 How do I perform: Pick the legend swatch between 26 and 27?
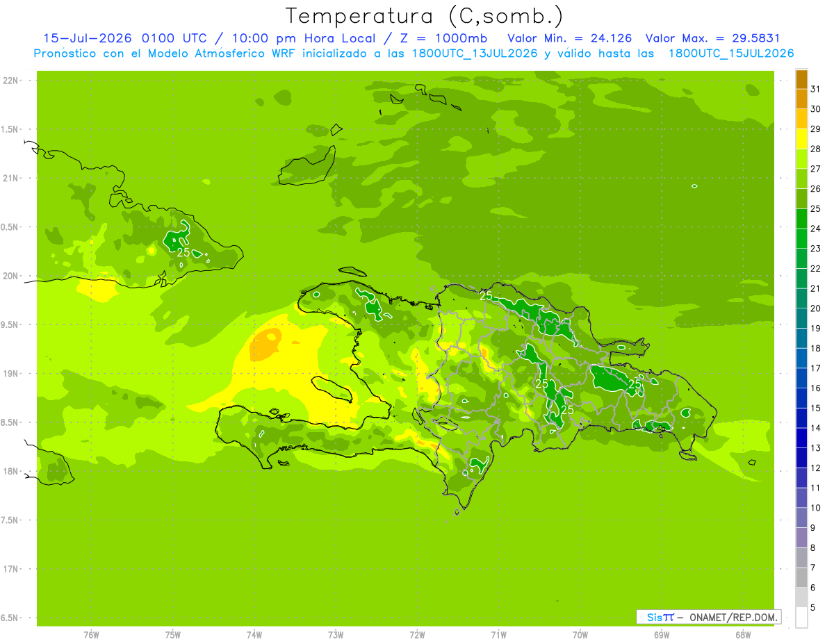pyautogui.click(x=801, y=179)
